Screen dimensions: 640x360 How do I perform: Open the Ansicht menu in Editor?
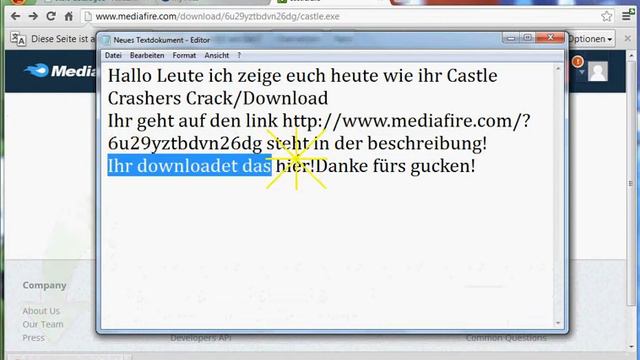[x=217, y=56]
